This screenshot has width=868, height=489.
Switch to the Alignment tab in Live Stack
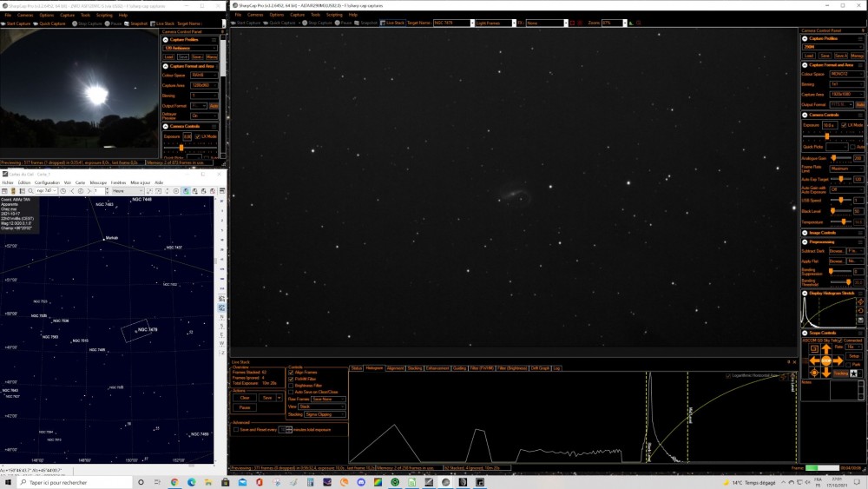[395, 368]
